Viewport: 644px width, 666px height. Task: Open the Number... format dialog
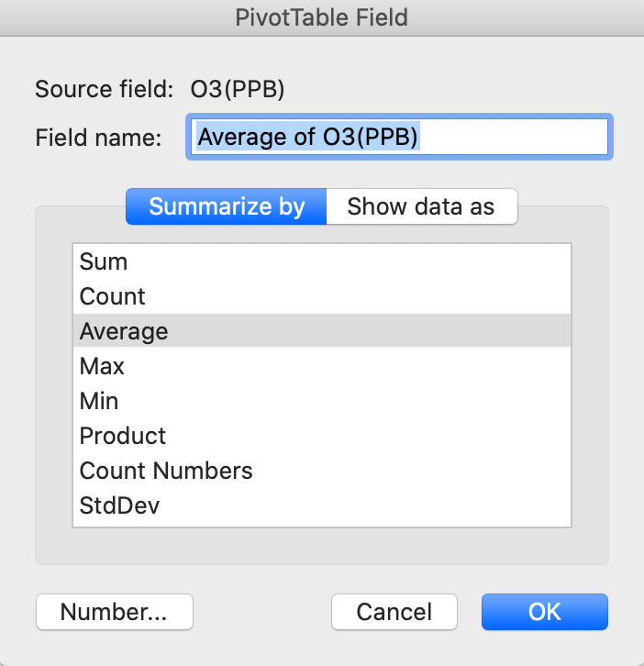click(x=115, y=612)
